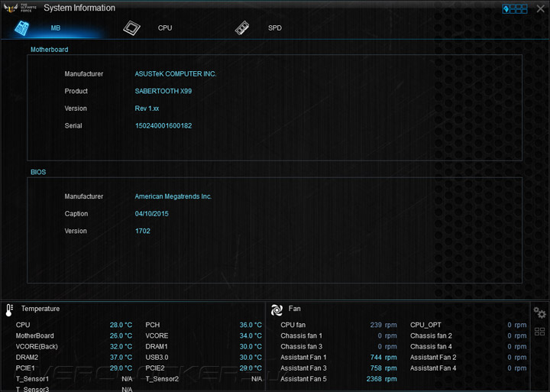550x392 pixels.
Task: Select the ASUSTeK COMPUTER INC. value
Action: (x=176, y=73)
